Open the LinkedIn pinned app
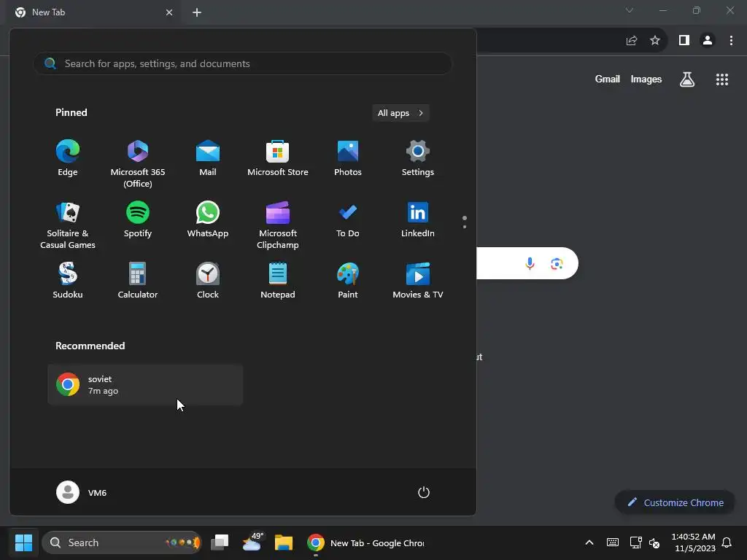 click(x=418, y=219)
